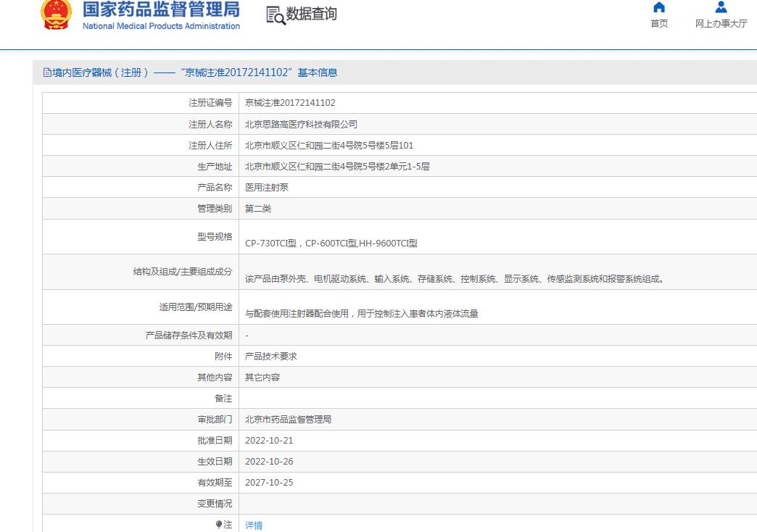Select the 注册人住所 address value
The image size is (757, 532).
[x=328, y=145]
